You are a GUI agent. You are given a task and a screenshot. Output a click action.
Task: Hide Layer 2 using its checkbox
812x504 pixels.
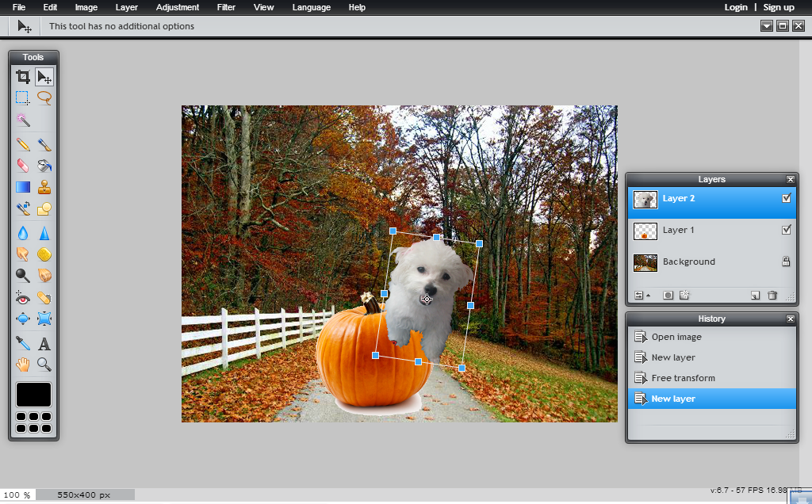(x=786, y=198)
